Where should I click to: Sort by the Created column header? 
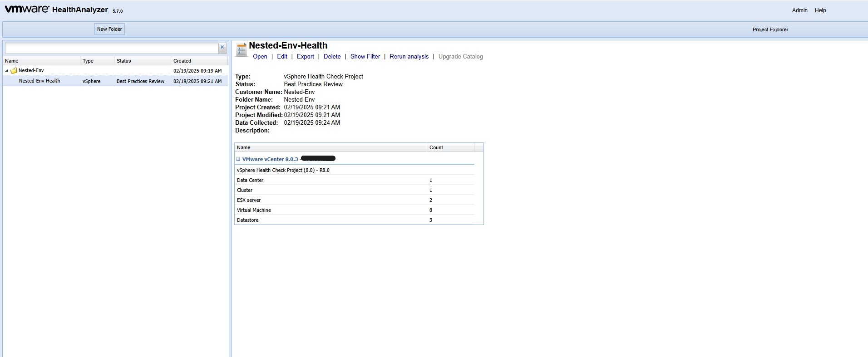click(199, 61)
